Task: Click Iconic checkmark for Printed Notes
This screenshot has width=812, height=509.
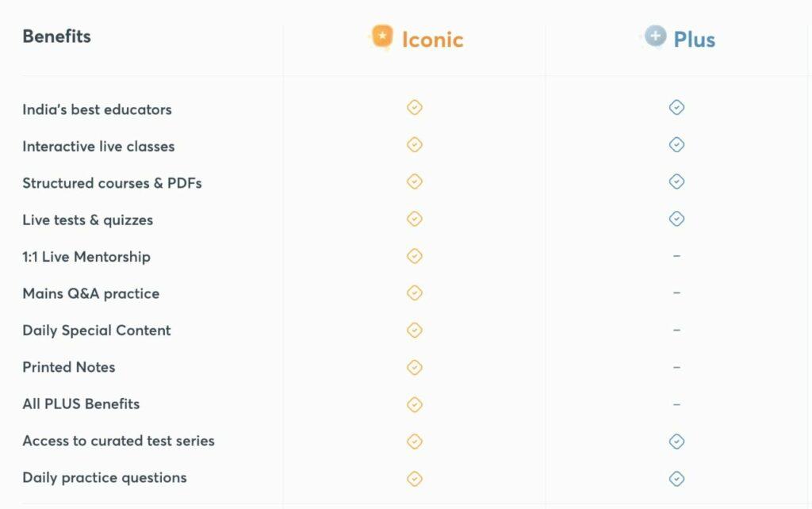Action: [x=414, y=367]
